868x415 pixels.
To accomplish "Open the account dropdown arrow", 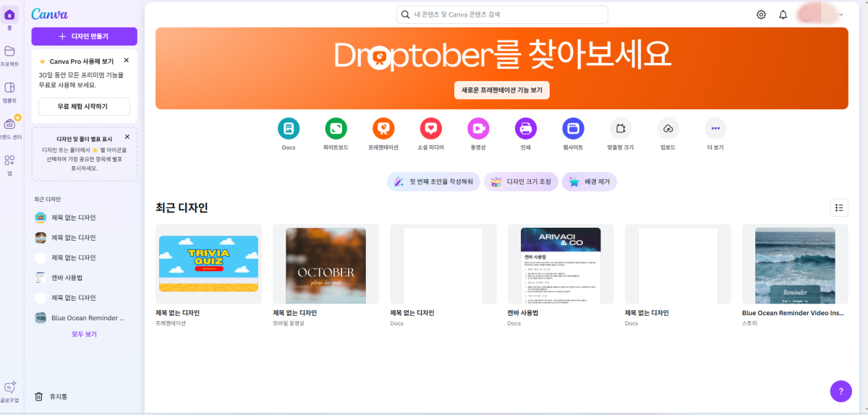I will [x=841, y=14].
